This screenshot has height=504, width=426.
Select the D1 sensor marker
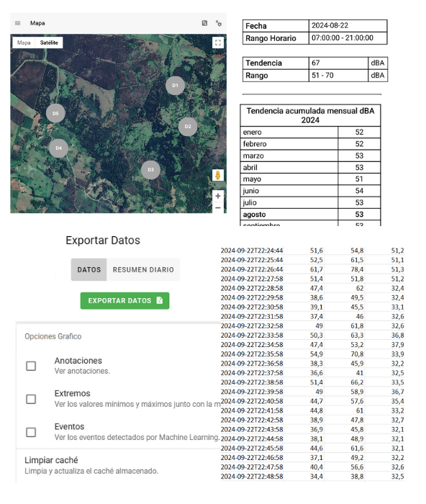tap(175, 86)
